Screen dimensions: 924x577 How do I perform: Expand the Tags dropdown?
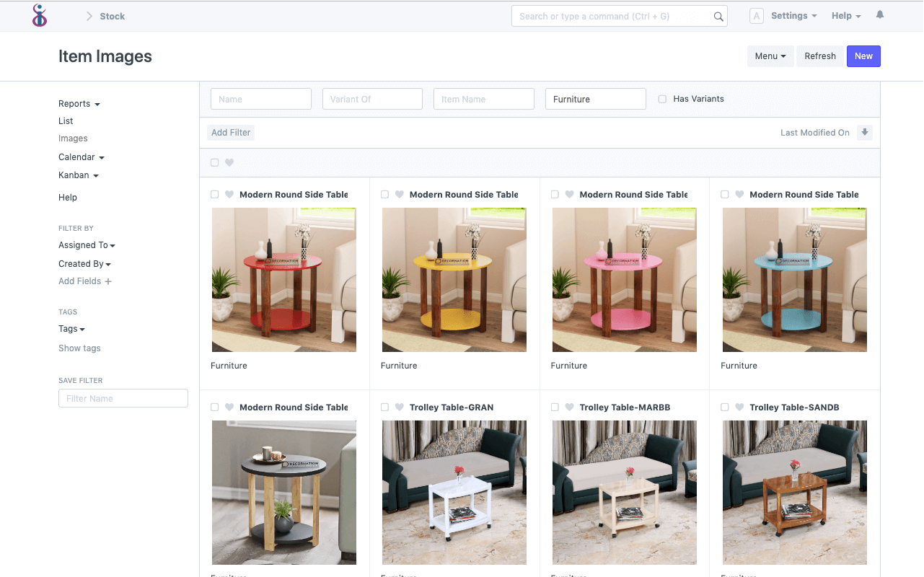click(x=71, y=328)
